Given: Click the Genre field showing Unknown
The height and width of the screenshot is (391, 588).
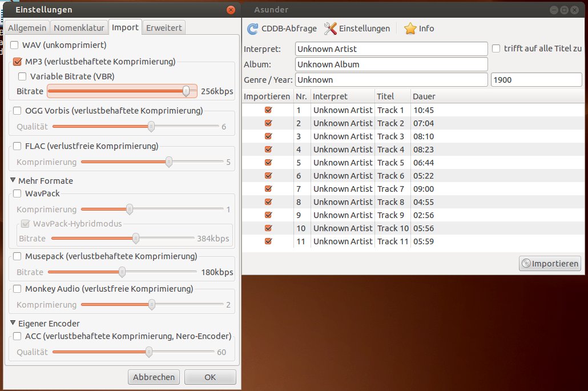Looking at the screenshot, I should tap(392, 79).
